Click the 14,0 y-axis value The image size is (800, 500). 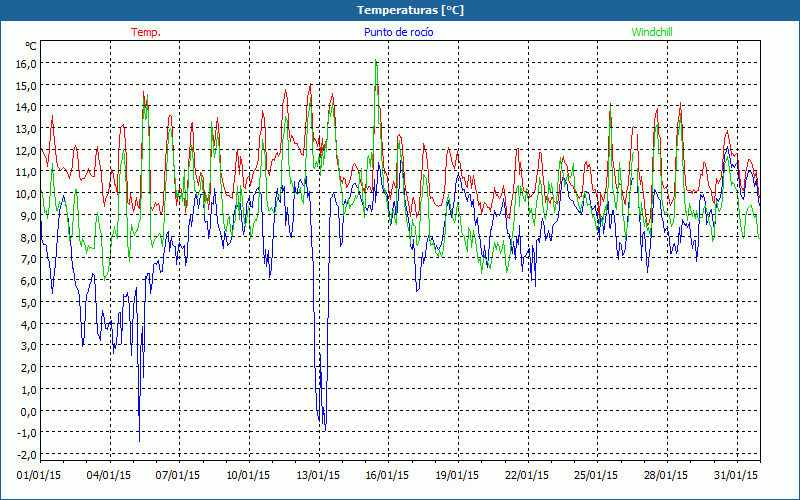tap(27, 107)
